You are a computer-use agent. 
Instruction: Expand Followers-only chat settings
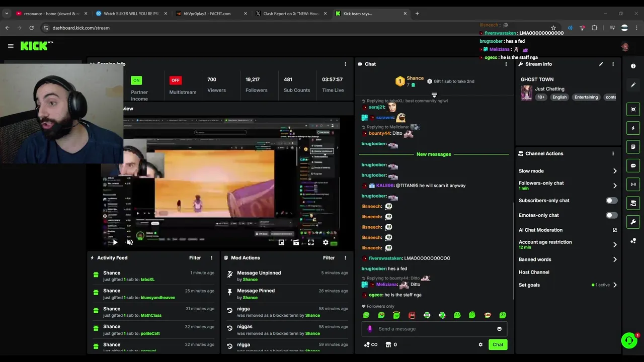(x=615, y=186)
